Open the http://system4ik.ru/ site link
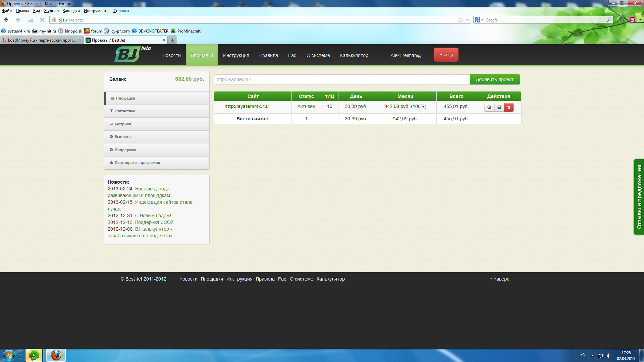Screen dimensions: 644x362 click(x=247, y=106)
